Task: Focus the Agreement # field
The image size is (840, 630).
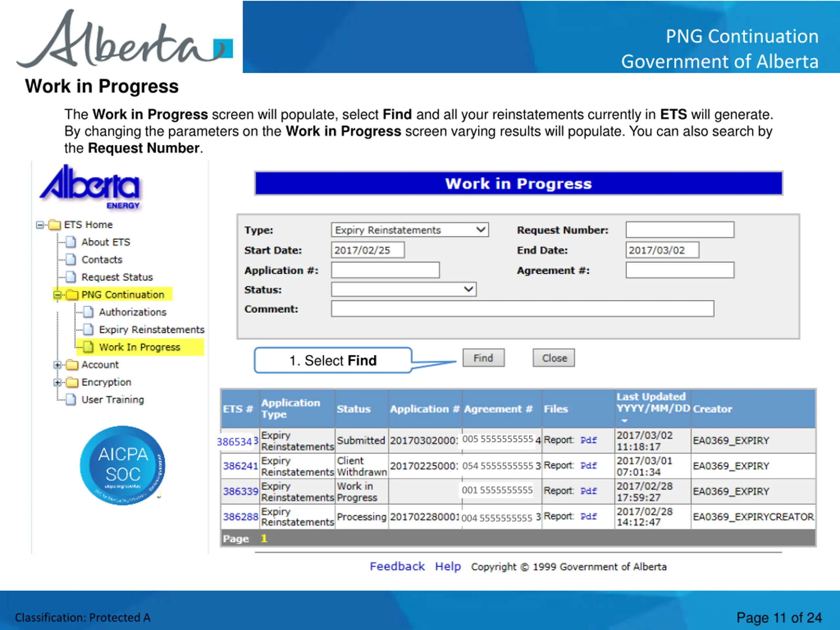Action: [x=680, y=270]
